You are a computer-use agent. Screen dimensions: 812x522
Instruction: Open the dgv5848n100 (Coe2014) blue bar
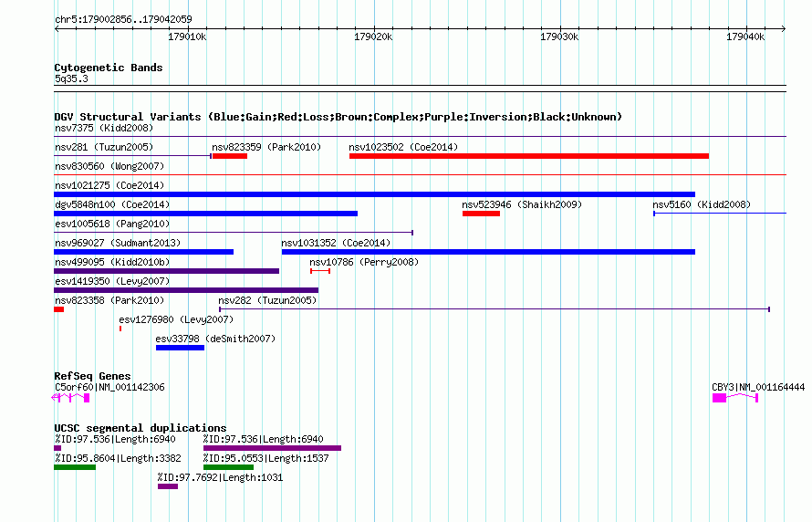click(205, 214)
